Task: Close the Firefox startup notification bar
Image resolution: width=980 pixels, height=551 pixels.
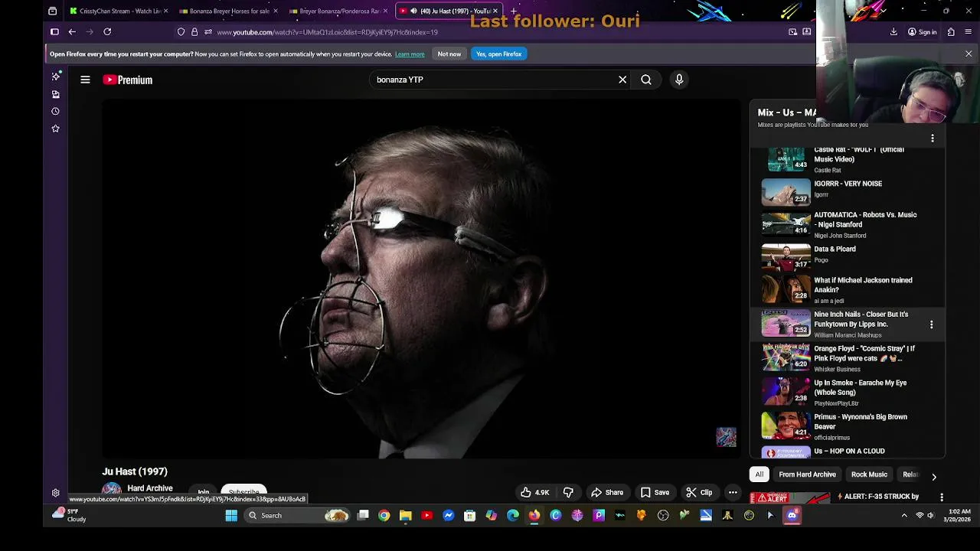Action: click(x=969, y=54)
